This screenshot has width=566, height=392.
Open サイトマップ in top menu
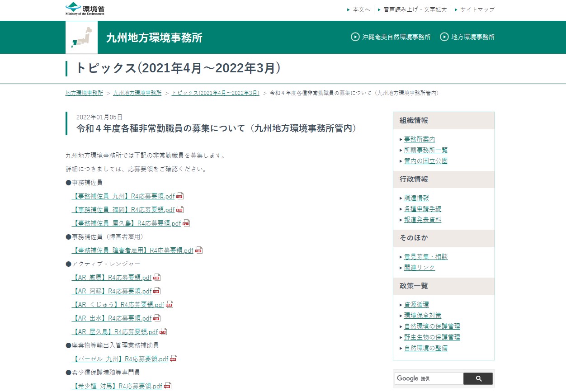coord(477,9)
